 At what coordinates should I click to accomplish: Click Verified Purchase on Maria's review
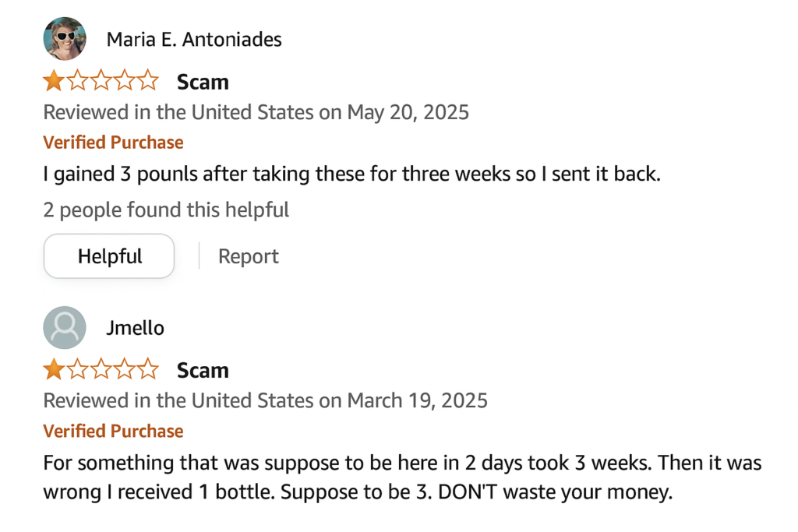tap(113, 143)
